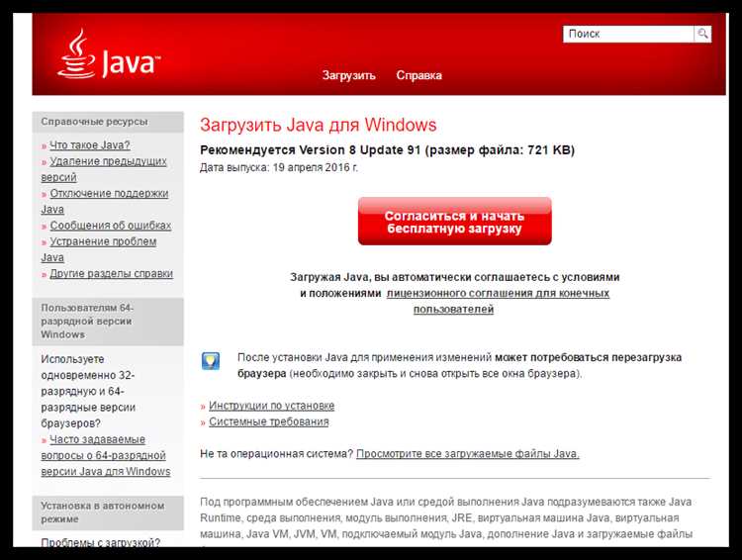
Task: Open Инструкции по установке link
Action: (272, 406)
